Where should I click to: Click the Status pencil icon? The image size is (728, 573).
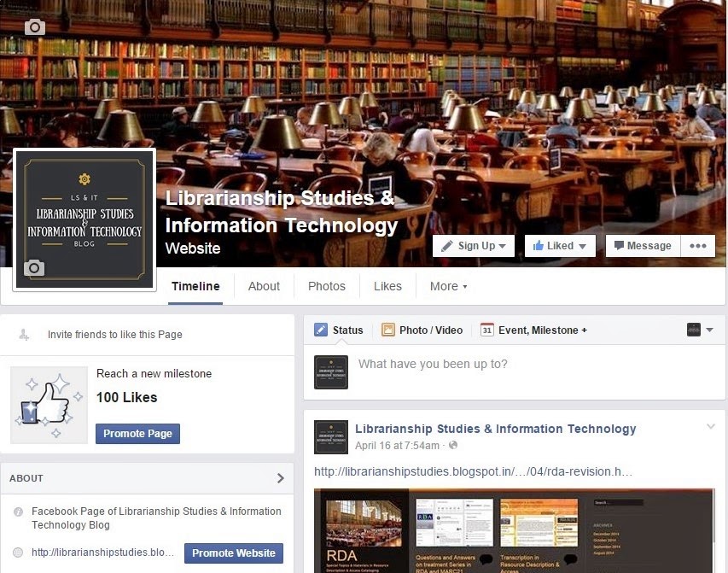pos(321,330)
